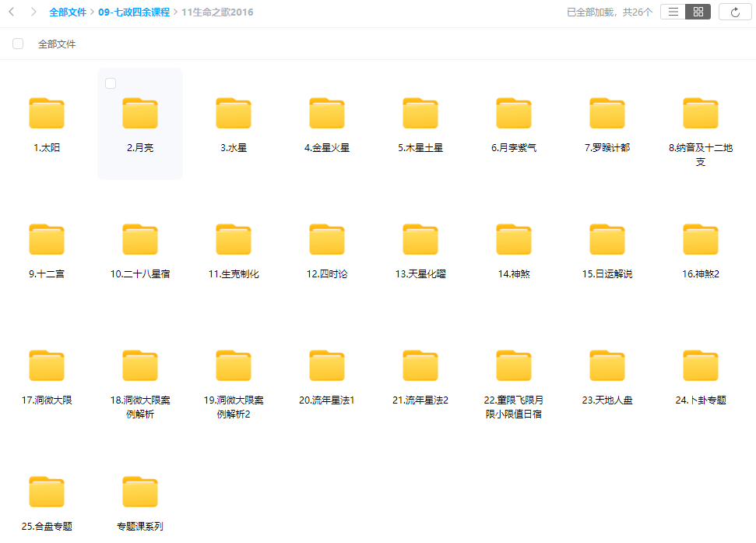
Task: Open the 11.生克制化 folder icon
Action: (x=234, y=239)
